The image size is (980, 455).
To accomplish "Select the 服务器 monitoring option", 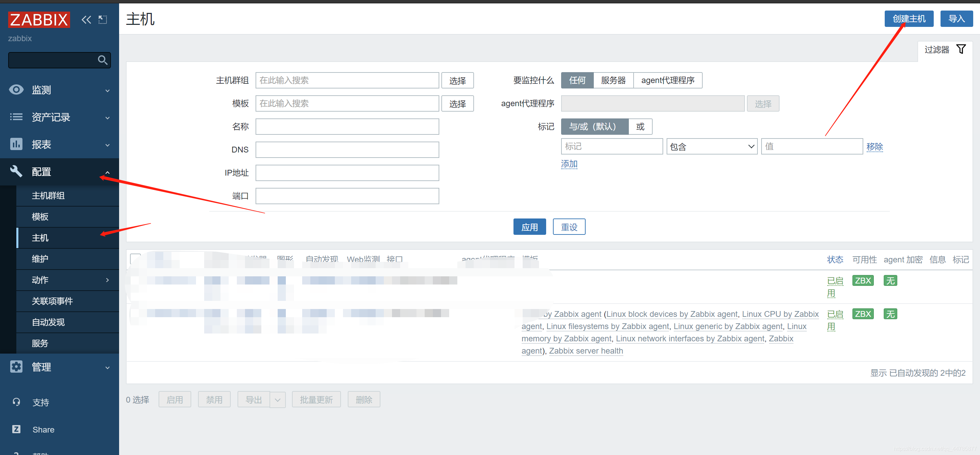I will [x=613, y=80].
